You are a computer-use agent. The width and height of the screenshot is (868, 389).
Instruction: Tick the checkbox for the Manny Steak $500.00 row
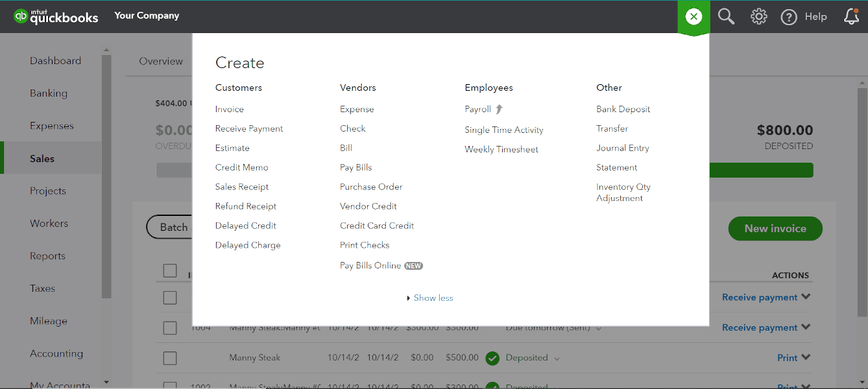(x=170, y=358)
